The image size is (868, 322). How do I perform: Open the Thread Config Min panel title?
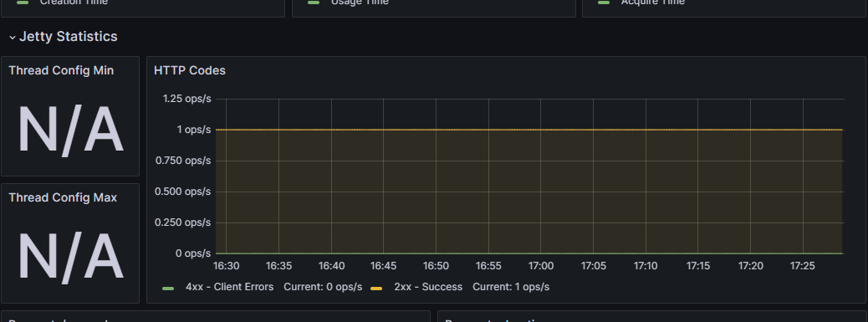click(61, 70)
